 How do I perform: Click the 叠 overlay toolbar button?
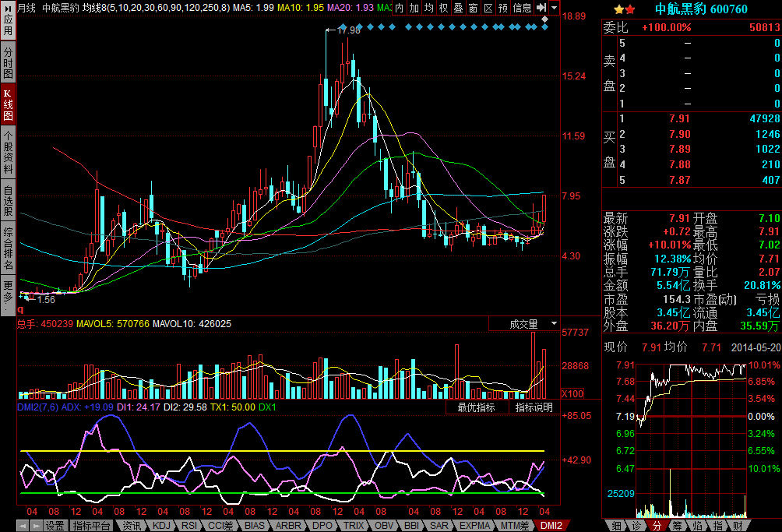(x=458, y=8)
